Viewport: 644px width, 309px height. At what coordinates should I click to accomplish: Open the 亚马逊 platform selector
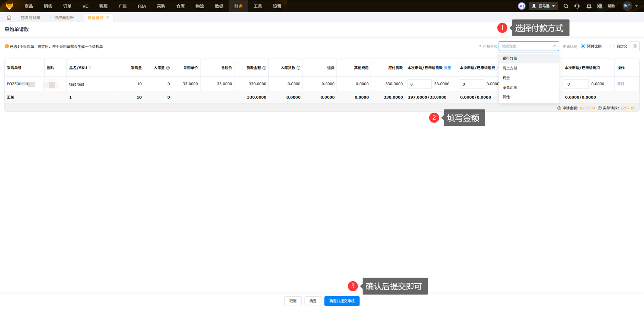[x=543, y=6]
